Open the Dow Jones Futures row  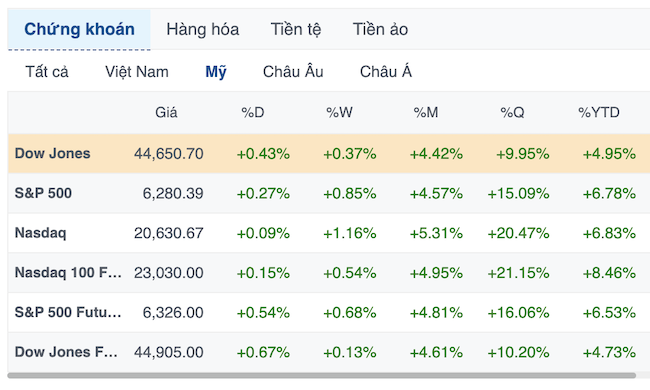(x=329, y=352)
